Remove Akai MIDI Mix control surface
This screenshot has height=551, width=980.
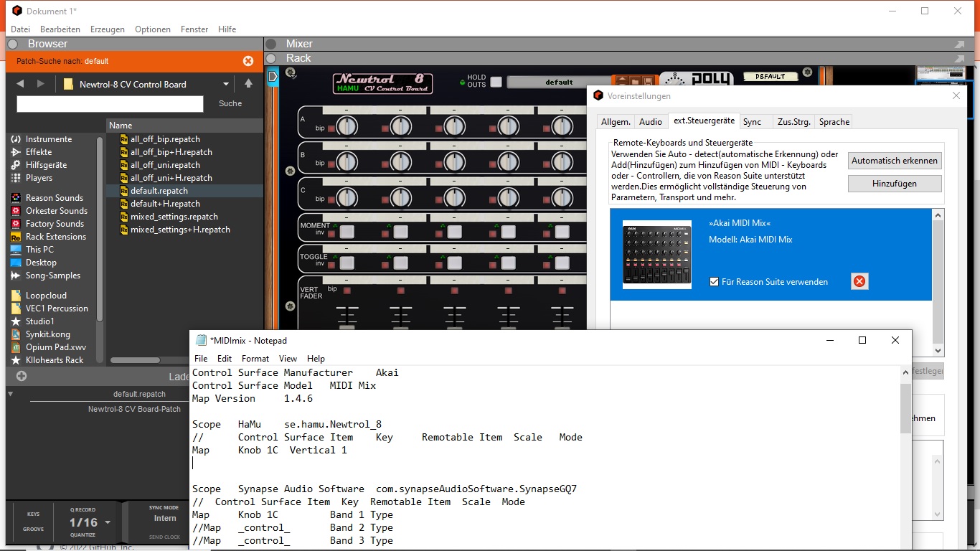859,281
